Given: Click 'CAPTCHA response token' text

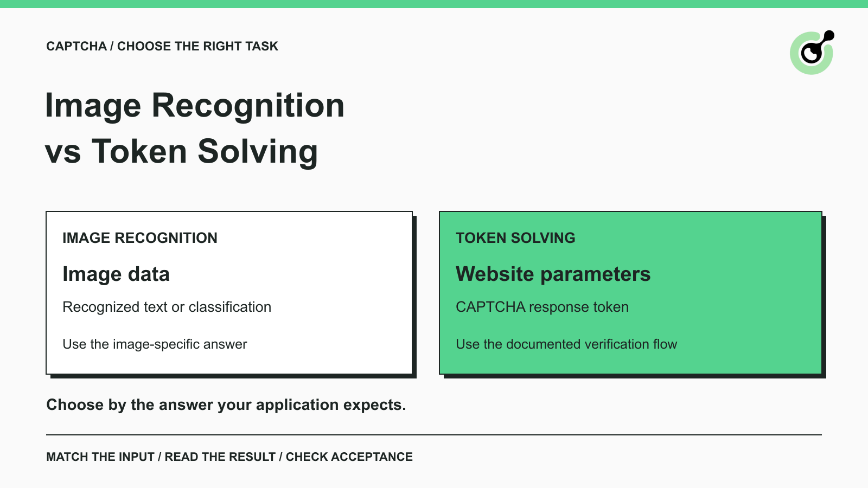Looking at the screenshot, I should click(x=542, y=307).
